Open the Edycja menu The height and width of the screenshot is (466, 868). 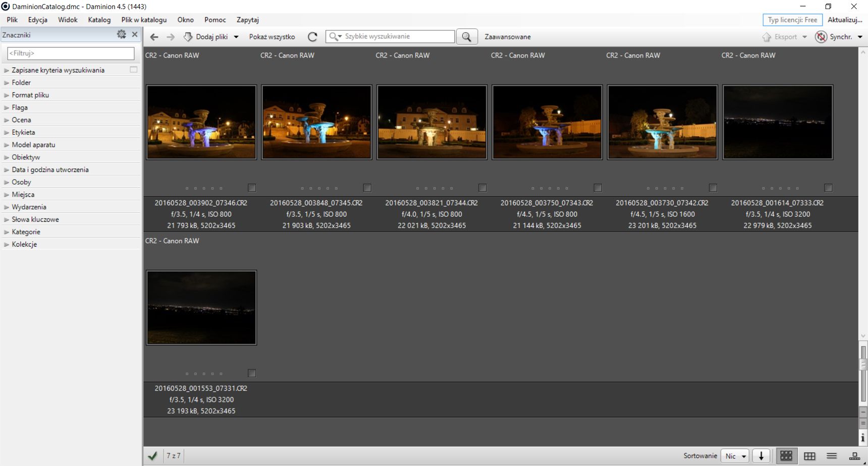pos(38,20)
